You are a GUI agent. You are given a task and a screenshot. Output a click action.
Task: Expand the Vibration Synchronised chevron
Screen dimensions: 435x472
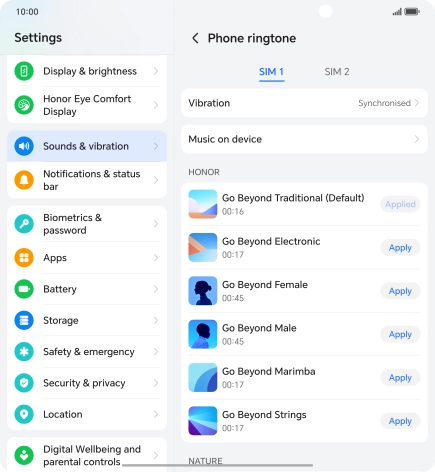pos(417,103)
